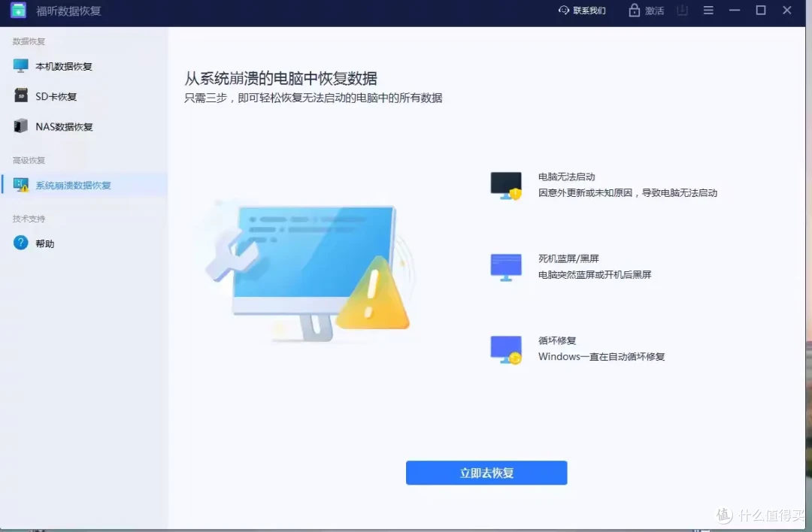Viewport: 812px width, 532px height.
Task: Click the 电脑无法启动 heading text
Action: pos(567,177)
